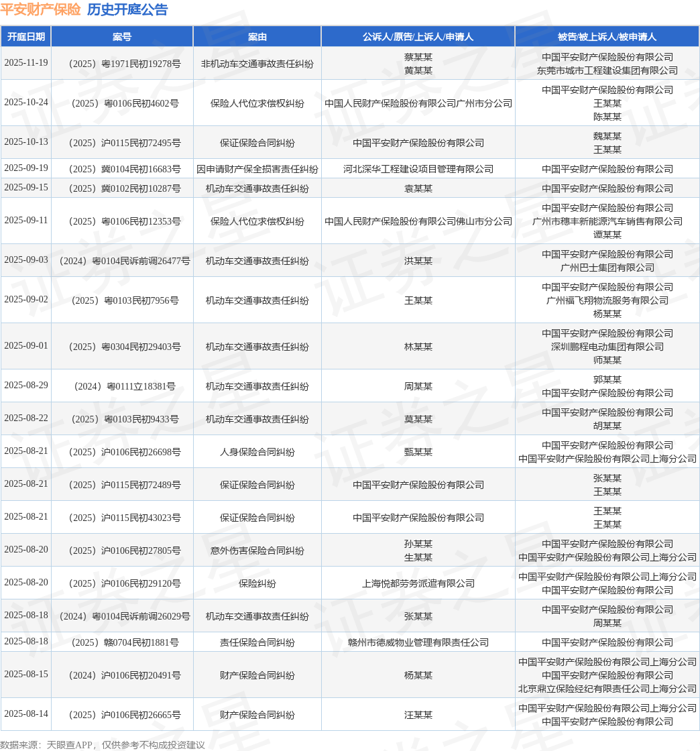The image size is (700, 751).
Task: Click plaintiff 袁某某
Action: pyautogui.click(x=418, y=188)
